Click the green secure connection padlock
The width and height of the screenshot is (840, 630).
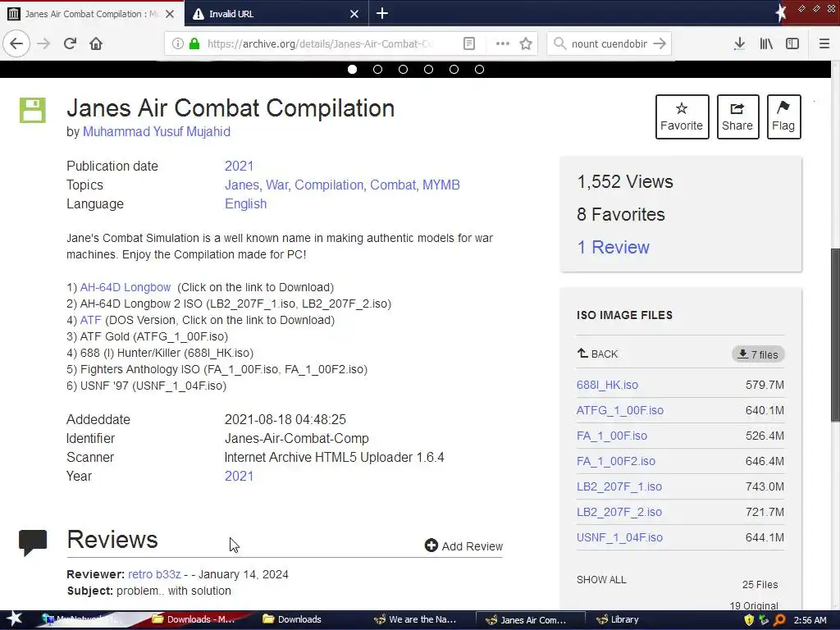pyautogui.click(x=194, y=43)
